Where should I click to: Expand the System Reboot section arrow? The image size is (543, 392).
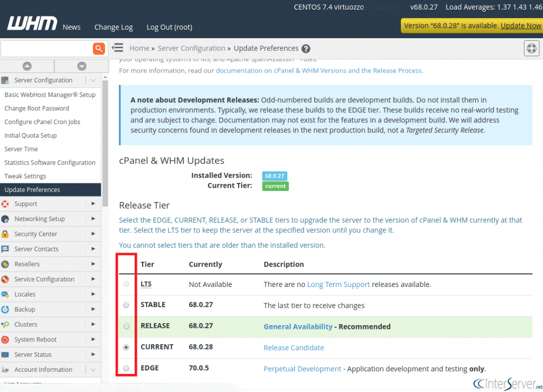pyautogui.click(x=93, y=339)
